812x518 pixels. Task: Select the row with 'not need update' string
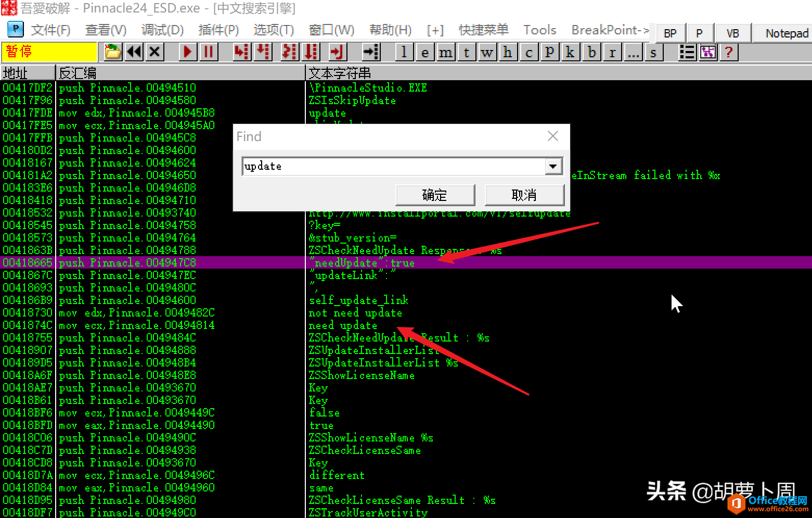(406, 313)
